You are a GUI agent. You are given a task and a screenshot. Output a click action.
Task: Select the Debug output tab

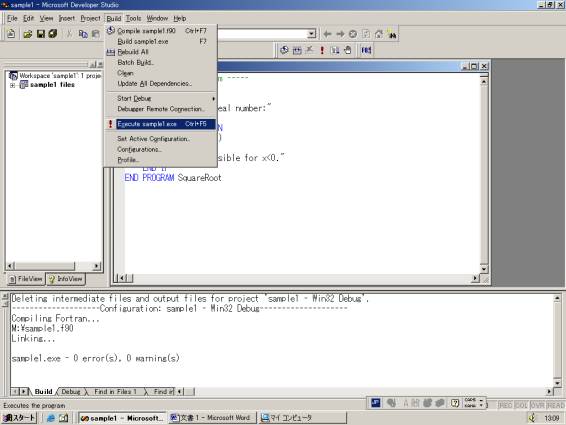click(71, 391)
